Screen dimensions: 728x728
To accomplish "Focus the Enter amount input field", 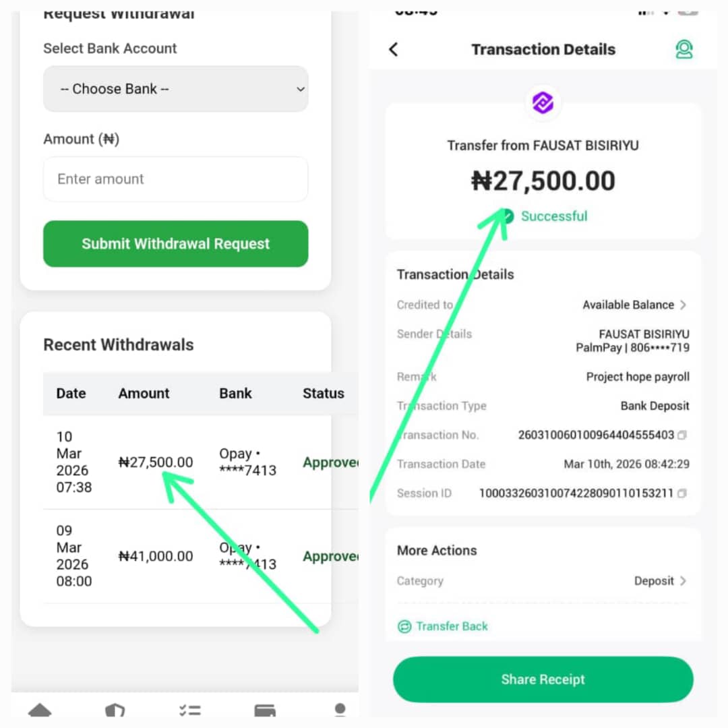I will tap(176, 179).
